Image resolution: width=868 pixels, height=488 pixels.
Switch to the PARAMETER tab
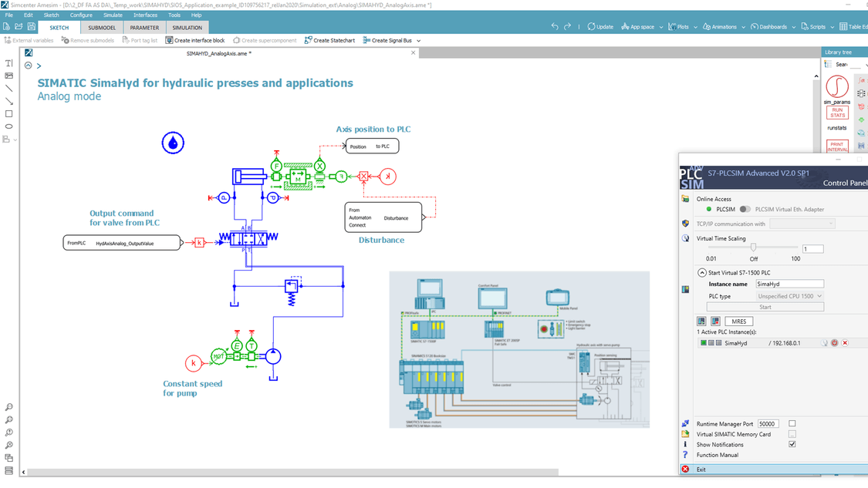pyautogui.click(x=144, y=27)
